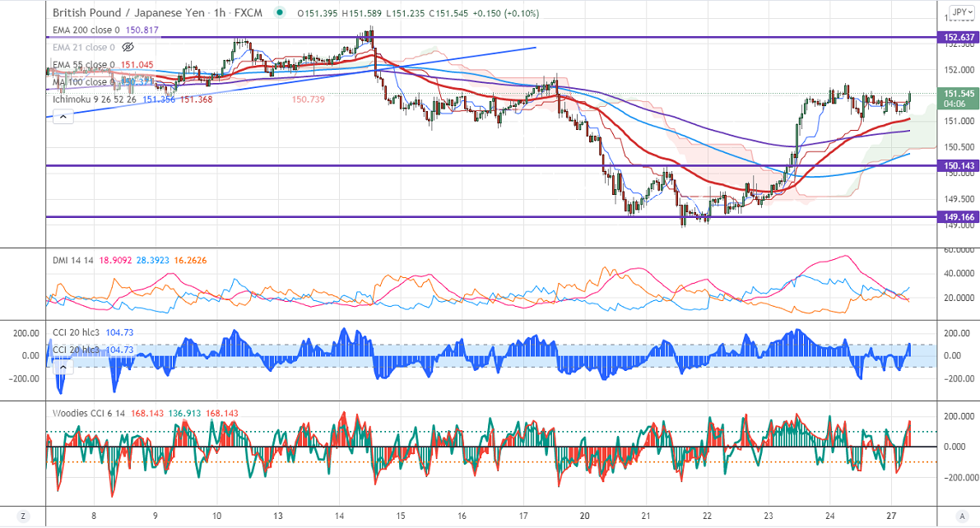Click the current price label 151.545
The width and height of the screenshot is (980, 528).
coord(959,94)
